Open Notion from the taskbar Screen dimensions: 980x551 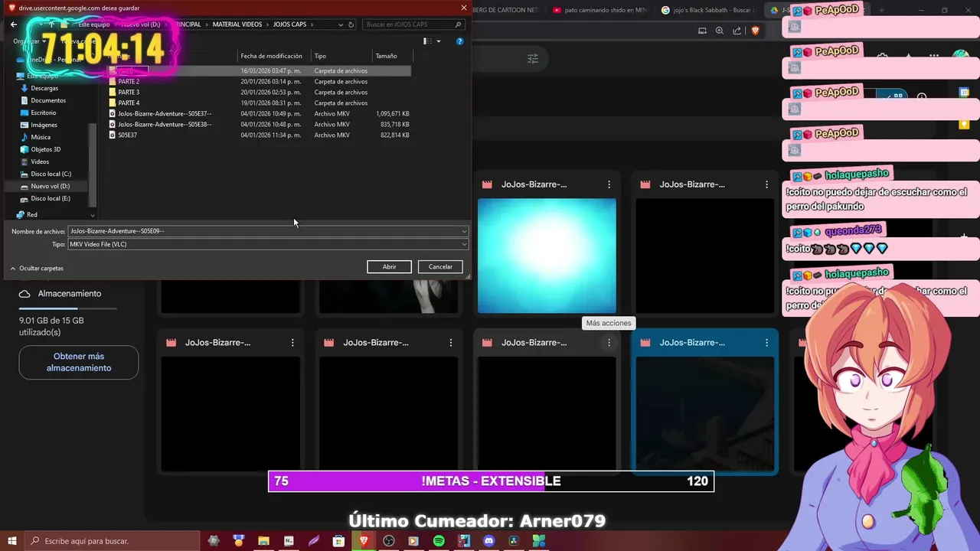289,541
